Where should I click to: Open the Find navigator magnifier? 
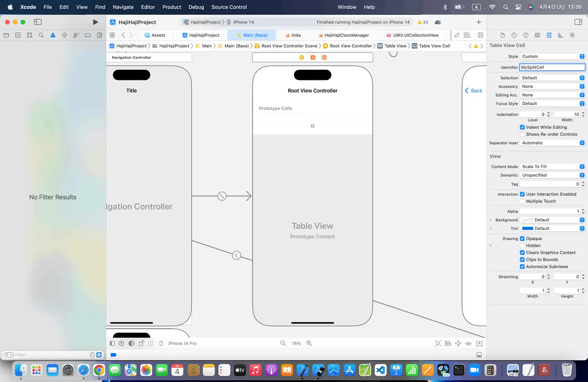[x=41, y=35]
